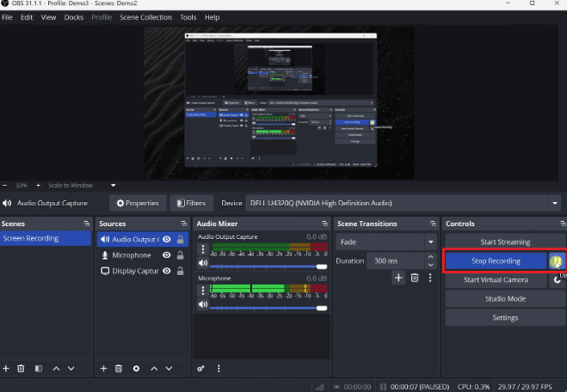Move source up arrow in Sources panel
This screenshot has height=392, width=567.
pyautogui.click(x=154, y=369)
